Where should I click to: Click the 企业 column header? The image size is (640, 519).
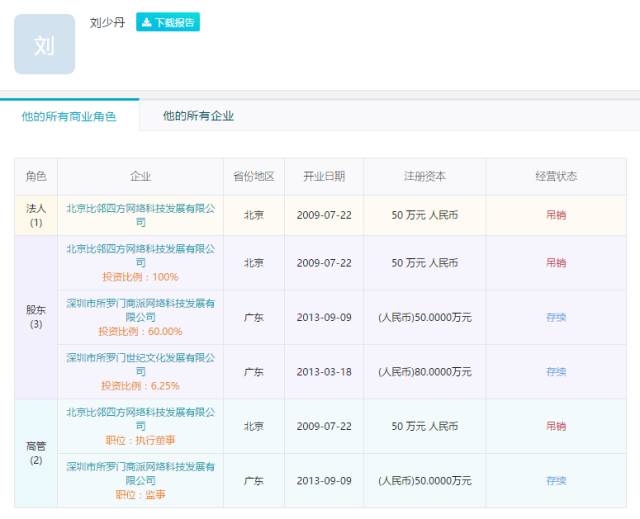coord(140,176)
